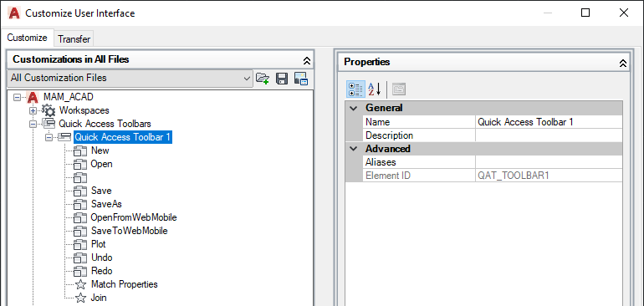Click the Name property value field
The height and width of the screenshot is (306, 644).
pos(549,122)
